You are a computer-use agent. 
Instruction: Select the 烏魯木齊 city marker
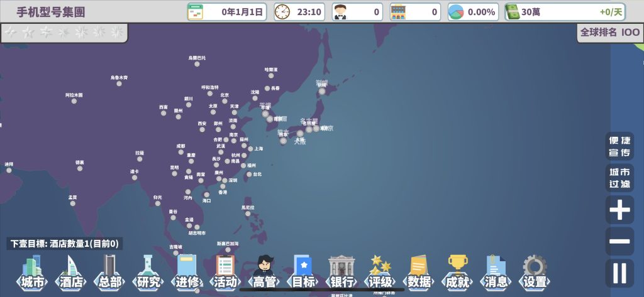tap(119, 84)
